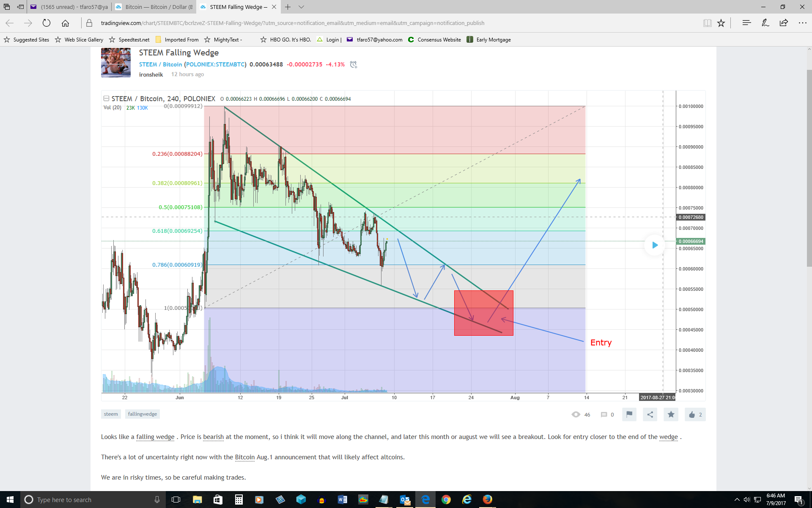The image size is (812, 508).
Task: Show hidden system tray icons chevron
Action: tap(737, 500)
